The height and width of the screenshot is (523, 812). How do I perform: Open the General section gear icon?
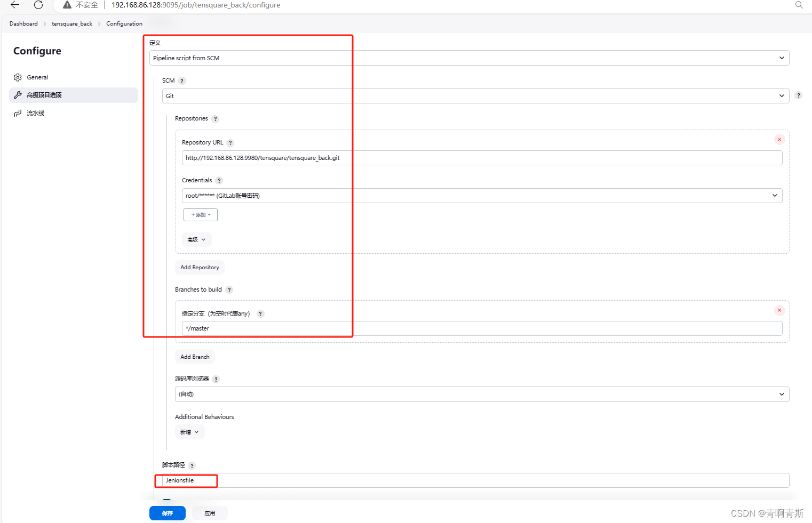pos(18,77)
